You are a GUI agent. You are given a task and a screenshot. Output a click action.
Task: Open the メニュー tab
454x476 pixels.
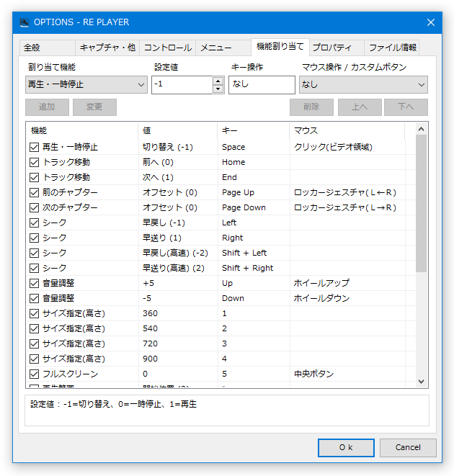pyautogui.click(x=223, y=48)
